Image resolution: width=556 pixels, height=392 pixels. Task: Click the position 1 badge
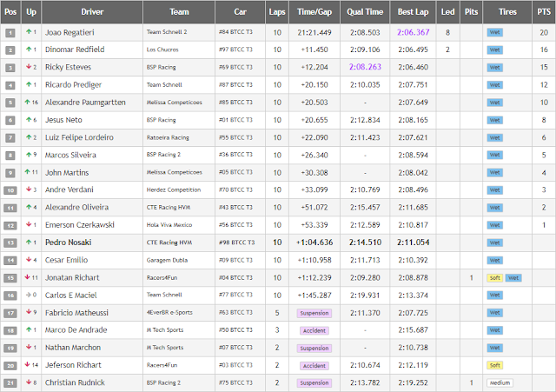pyautogui.click(x=10, y=32)
